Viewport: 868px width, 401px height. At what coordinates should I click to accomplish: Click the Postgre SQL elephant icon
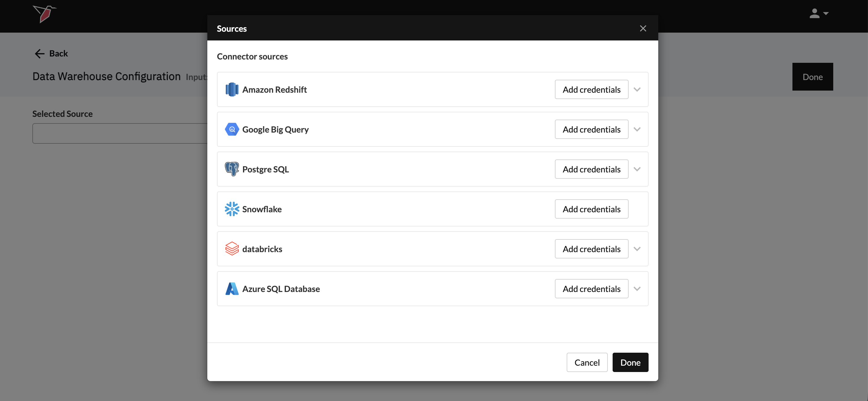[x=232, y=169]
